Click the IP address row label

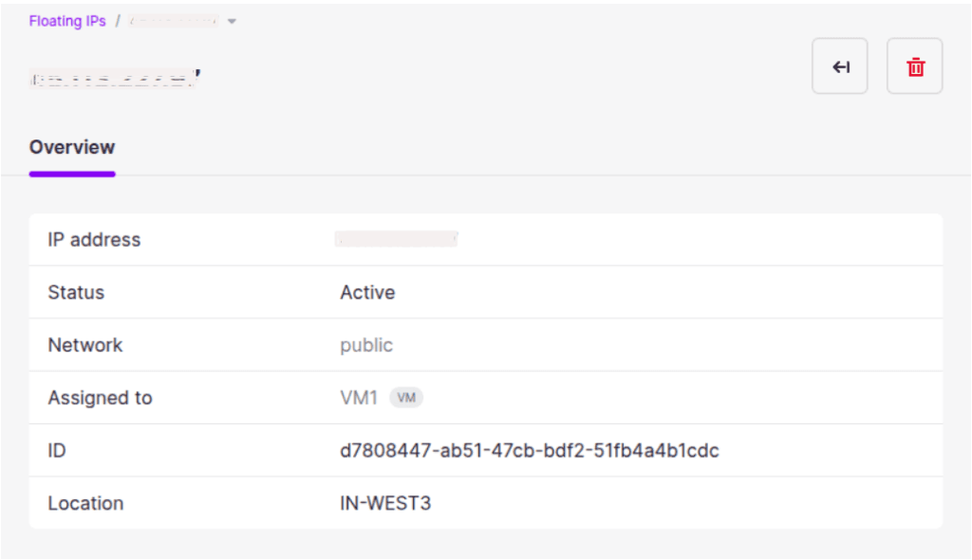pos(94,239)
